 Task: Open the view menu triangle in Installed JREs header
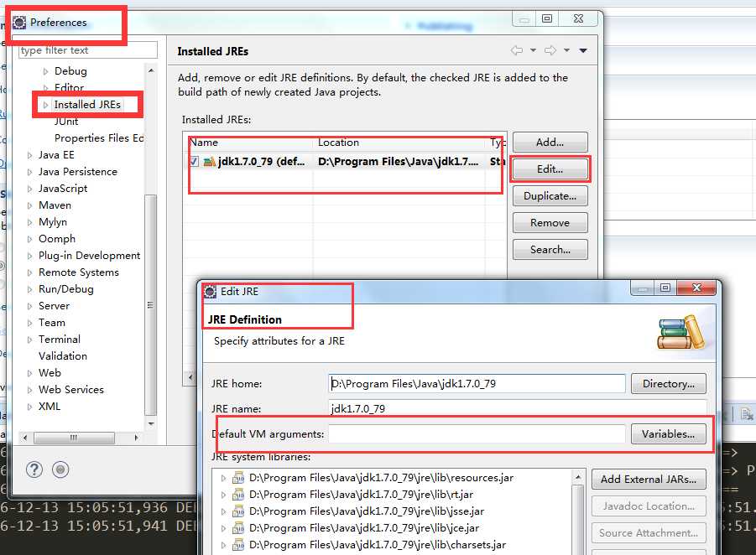(x=583, y=50)
